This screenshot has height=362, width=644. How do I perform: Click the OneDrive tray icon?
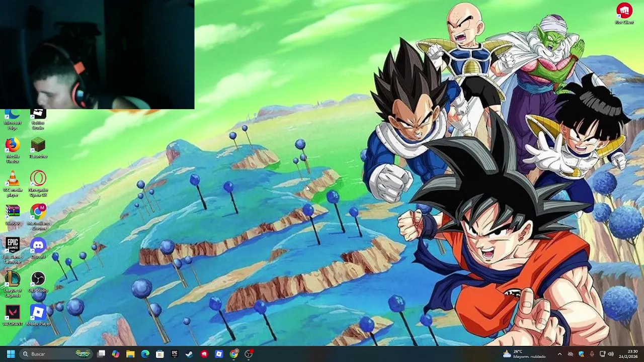(x=571, y=354)
